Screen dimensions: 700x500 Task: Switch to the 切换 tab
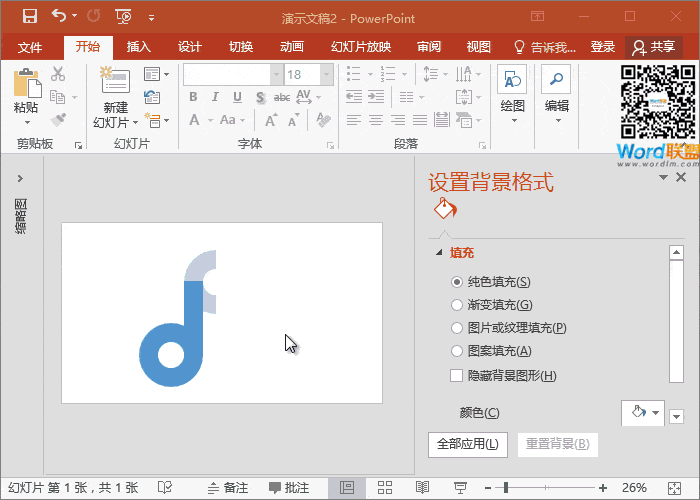[x=241, y=46]
